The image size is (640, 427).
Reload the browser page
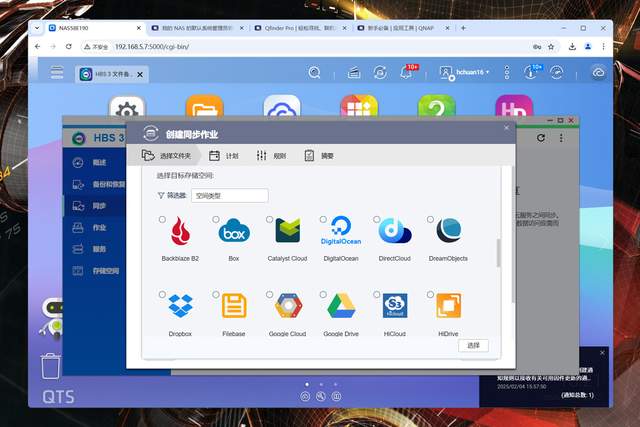click(69, 47)
